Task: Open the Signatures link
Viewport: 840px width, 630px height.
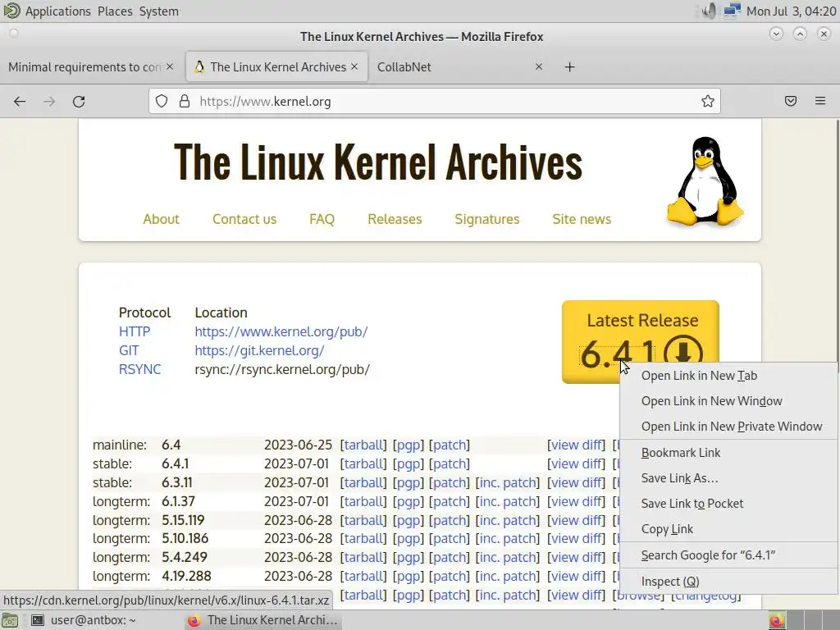Action: 487,219
